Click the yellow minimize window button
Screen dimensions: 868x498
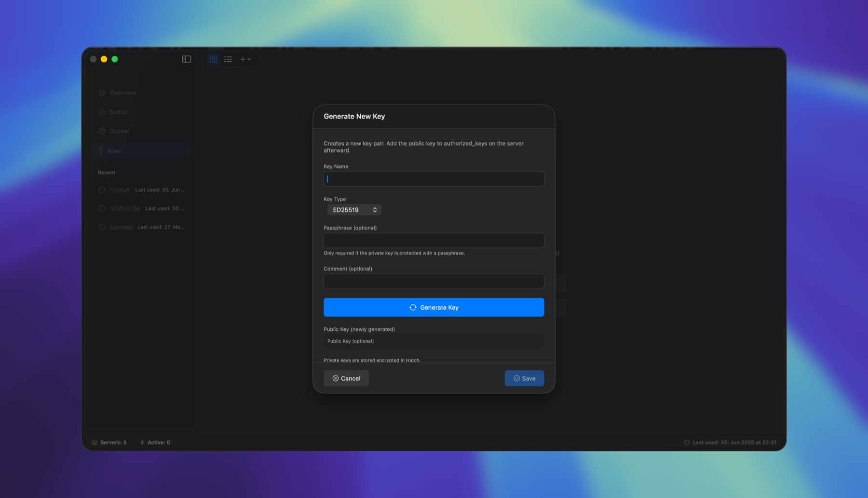click(x=104, y=59)
